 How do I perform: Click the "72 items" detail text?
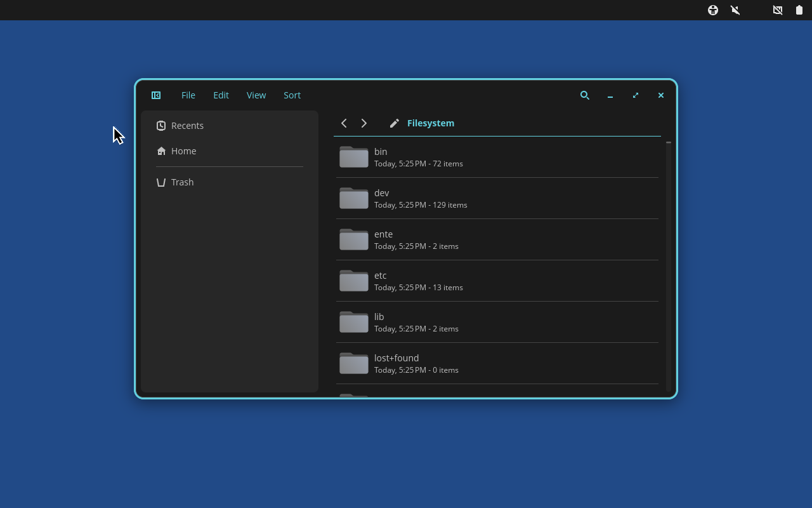click(448, 164)
